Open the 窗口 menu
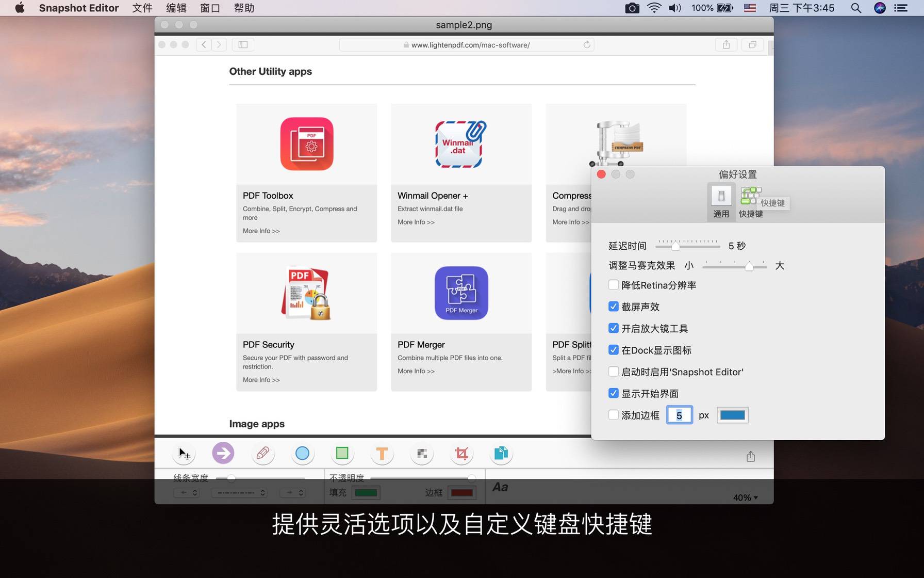 pyautogui.click(x=210, y=8)
